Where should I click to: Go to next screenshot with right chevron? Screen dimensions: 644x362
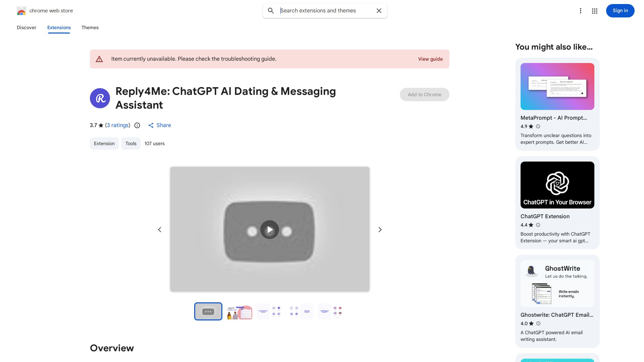point(380,230)
